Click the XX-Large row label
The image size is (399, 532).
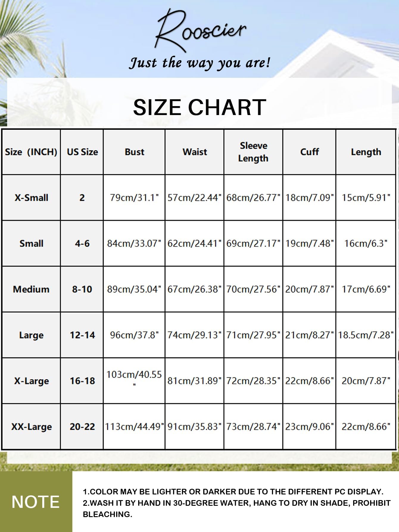tap(31, 427)
